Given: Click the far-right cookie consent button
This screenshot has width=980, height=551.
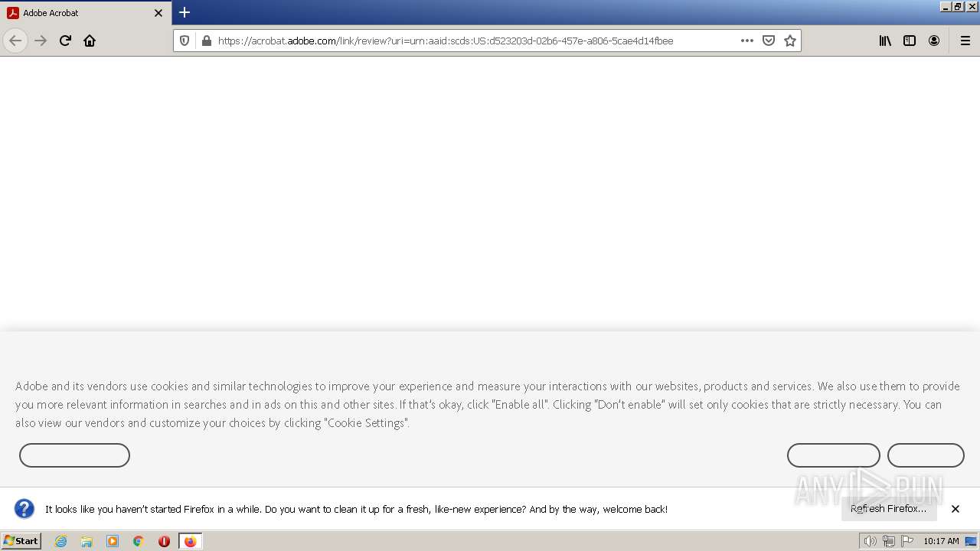Looking at the screenshot, I should coord(926,455).
